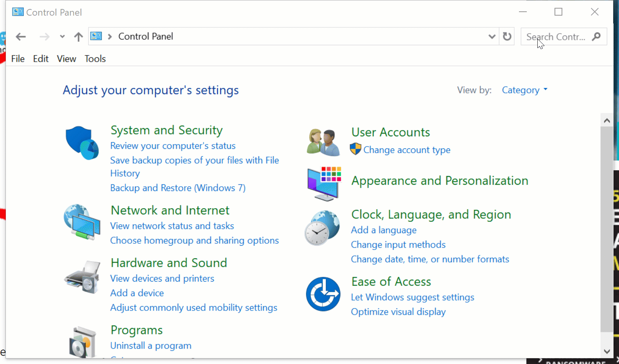Open the address bar history dropdown
Viewport: 619px width, 364px height.
click(x=492, y=36)
